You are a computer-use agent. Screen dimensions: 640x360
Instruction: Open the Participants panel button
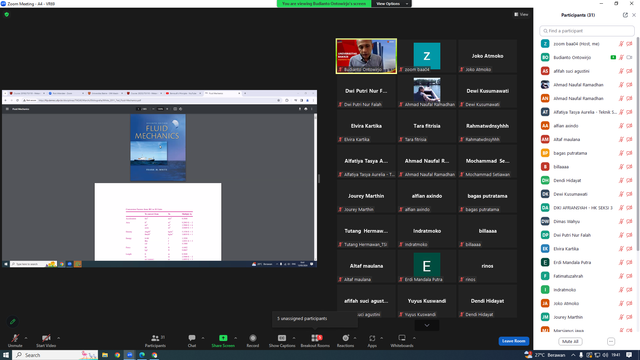pos(155,340)
